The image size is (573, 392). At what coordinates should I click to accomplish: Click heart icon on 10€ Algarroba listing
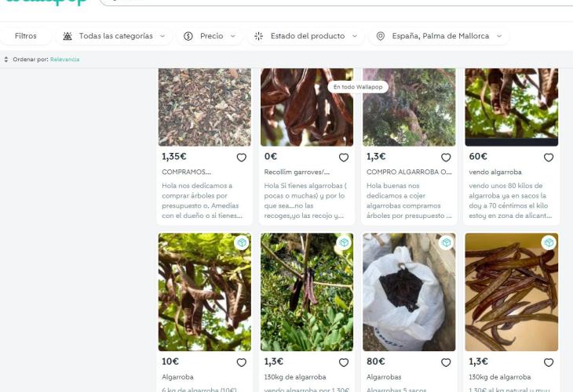[x=241, y=362]
